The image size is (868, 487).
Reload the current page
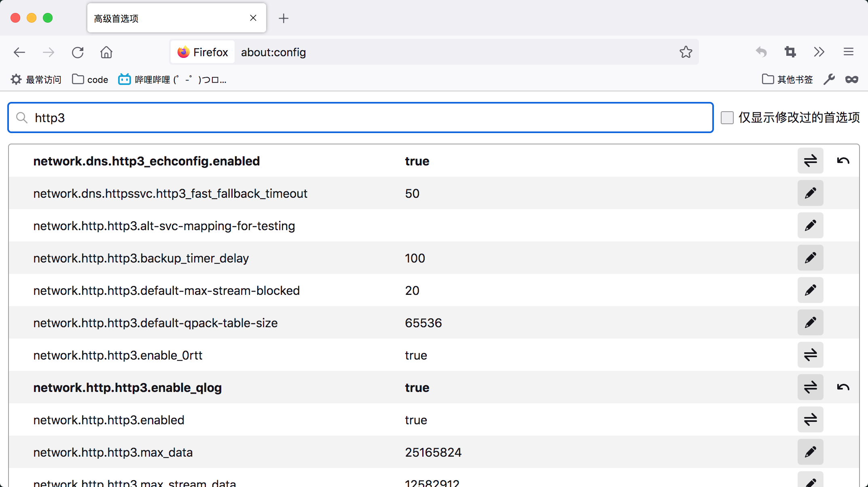tap(78, 52)
